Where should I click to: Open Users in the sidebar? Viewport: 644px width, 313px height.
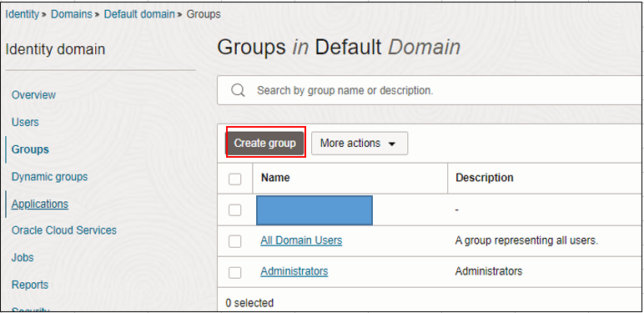coord(25,122)
